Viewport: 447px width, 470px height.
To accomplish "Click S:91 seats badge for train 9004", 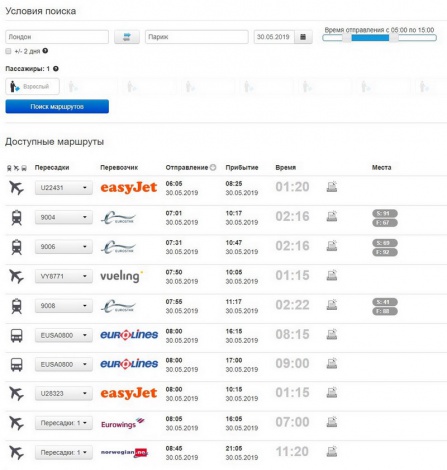I will pos(385,213).
